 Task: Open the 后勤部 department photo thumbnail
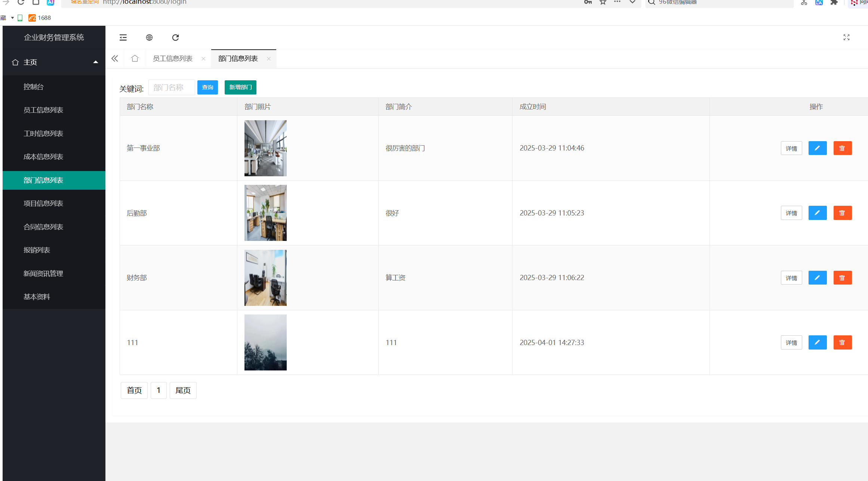pyautogui.click(x=265, y=213)
